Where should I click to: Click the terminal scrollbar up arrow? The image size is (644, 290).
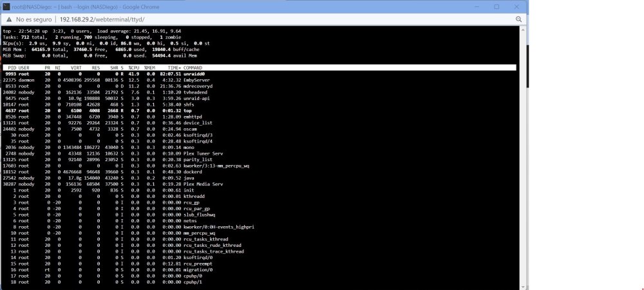522,30
